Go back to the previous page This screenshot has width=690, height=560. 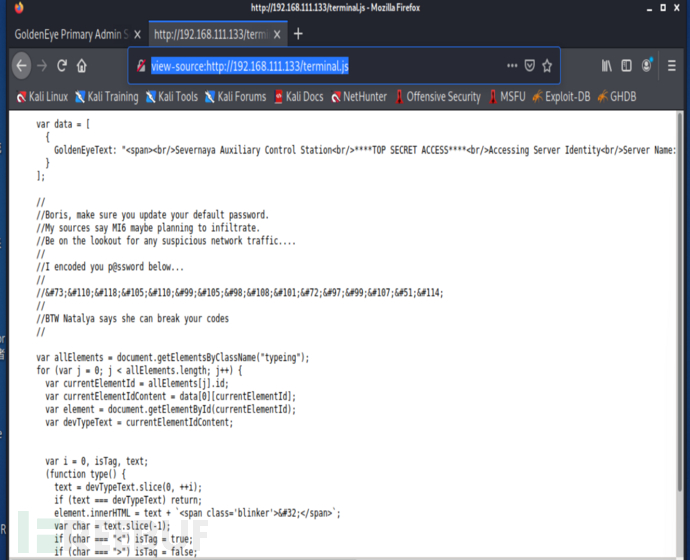pyautogui.click(x=21, y=66)
